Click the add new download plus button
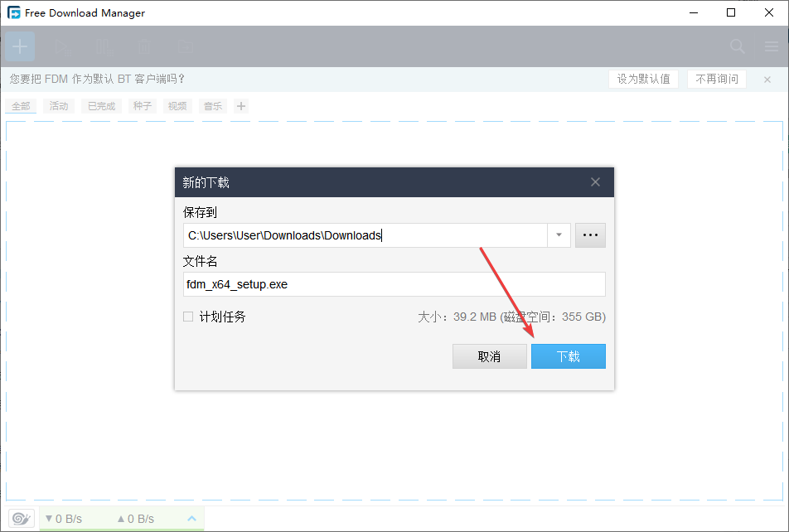The height and width of the screenshot is (532, 789). 20,46
